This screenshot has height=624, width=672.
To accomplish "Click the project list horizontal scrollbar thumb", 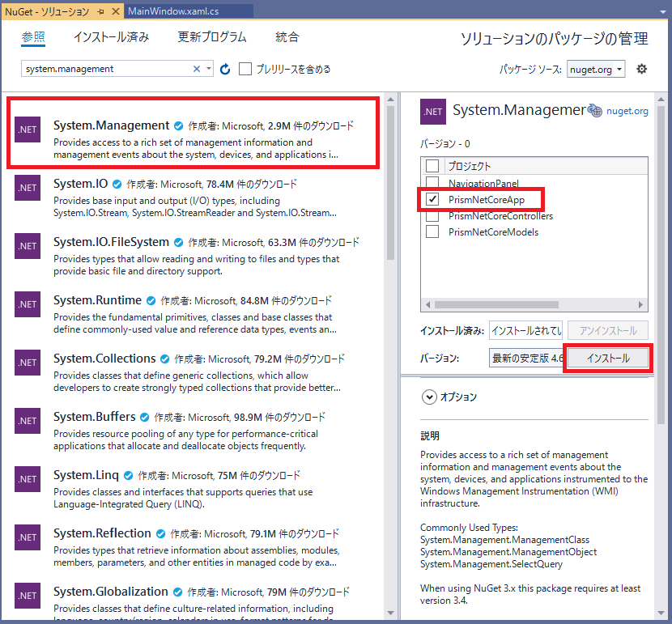I will point(497,304).
